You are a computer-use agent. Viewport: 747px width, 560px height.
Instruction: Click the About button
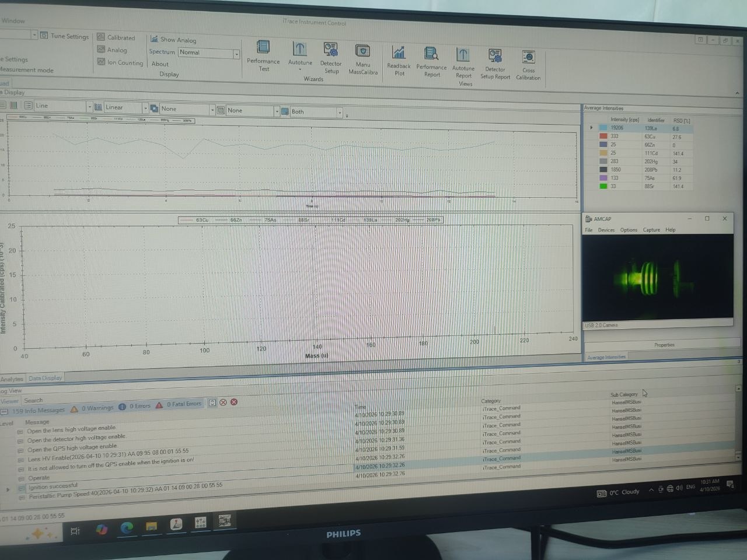(160, 64)
